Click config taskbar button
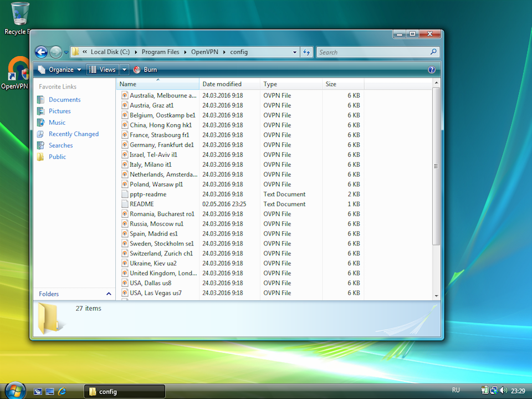Screen dimensions: 532x399 click(124, 392)
